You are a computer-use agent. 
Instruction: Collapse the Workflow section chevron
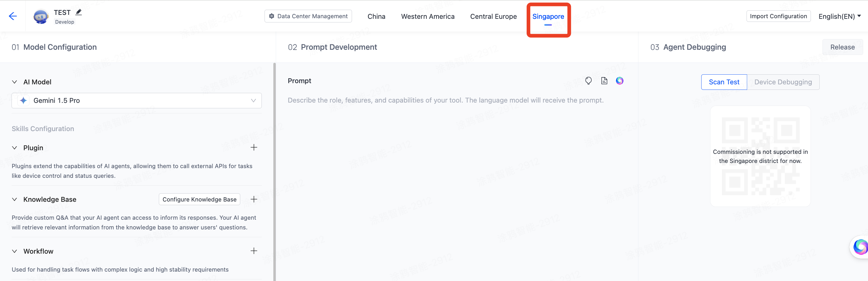point(15,251)
